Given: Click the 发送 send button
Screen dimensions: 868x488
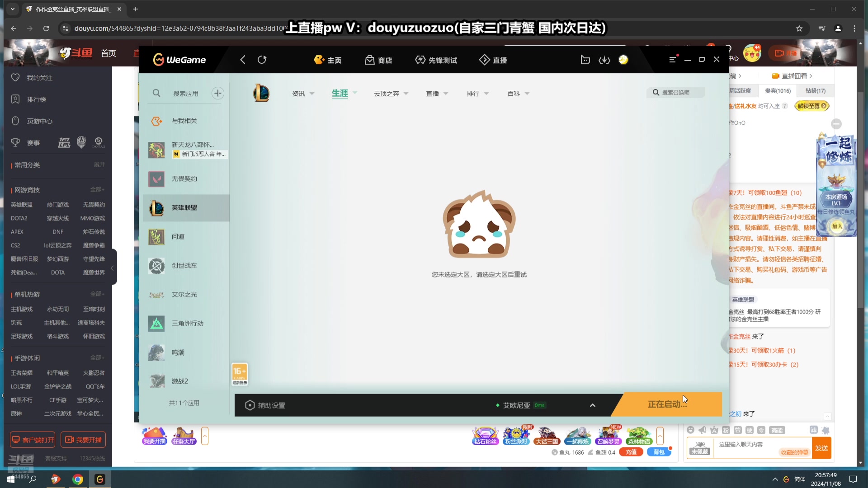Looking at the screenshot, I should point(821,448).
